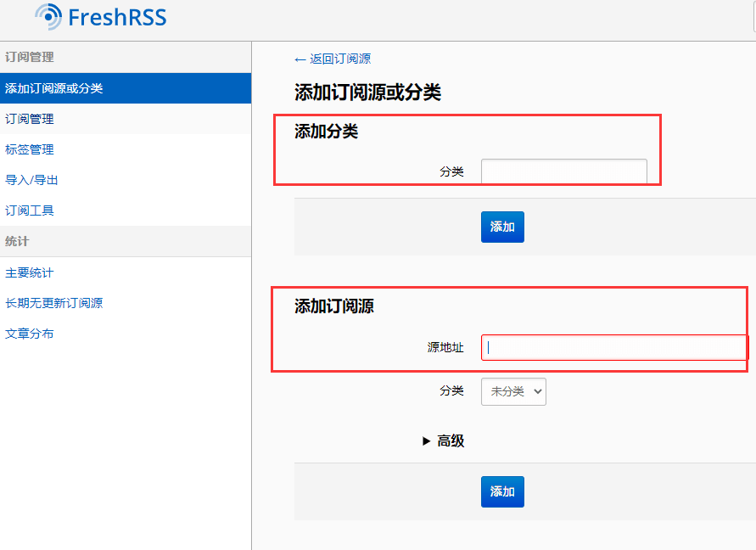Screen dimensions: 756x550
Task: Click 分类 label beside 未分类 dropdown
Action: 451,391
